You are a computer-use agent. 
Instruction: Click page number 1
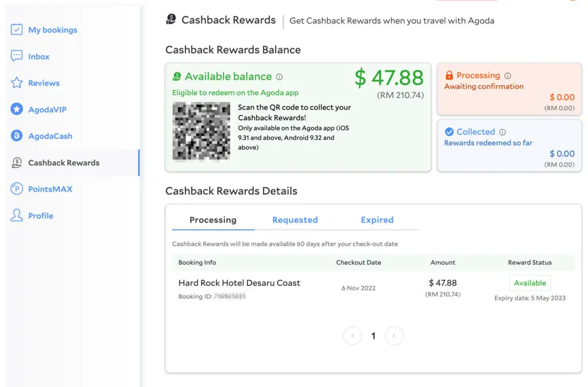pos(373,336)
